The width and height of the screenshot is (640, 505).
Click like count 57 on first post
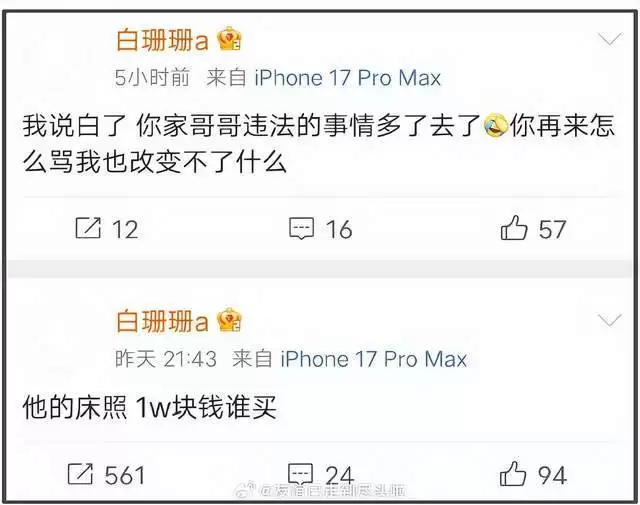(552, 229)
